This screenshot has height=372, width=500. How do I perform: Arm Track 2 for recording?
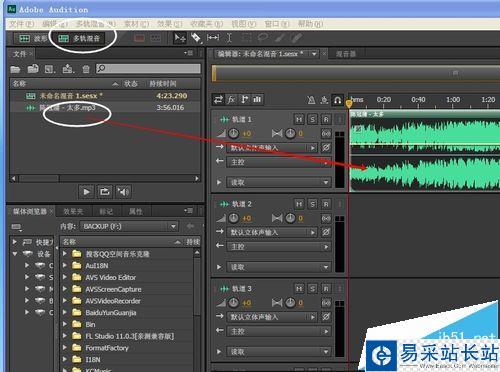(x=326, y=204)
